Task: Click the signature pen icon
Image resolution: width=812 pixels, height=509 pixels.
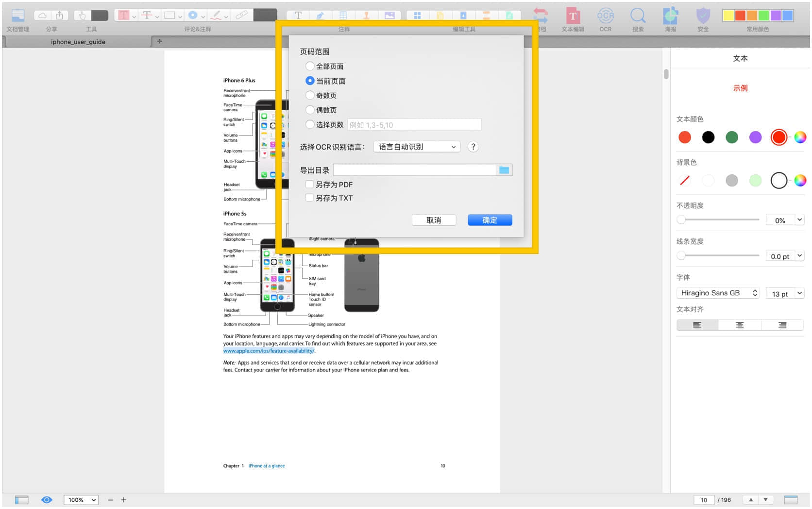Action: (x=321, y=16)
